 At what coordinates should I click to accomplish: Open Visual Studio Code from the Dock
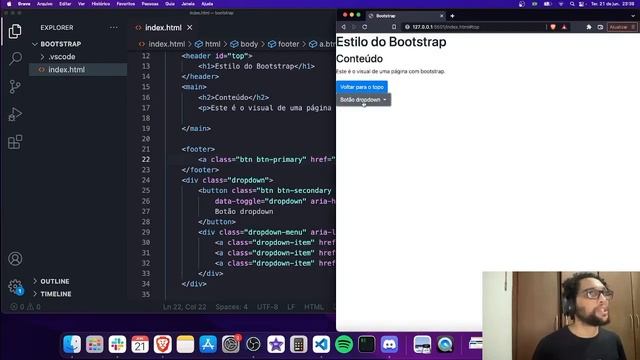click(x=321, y=344)
